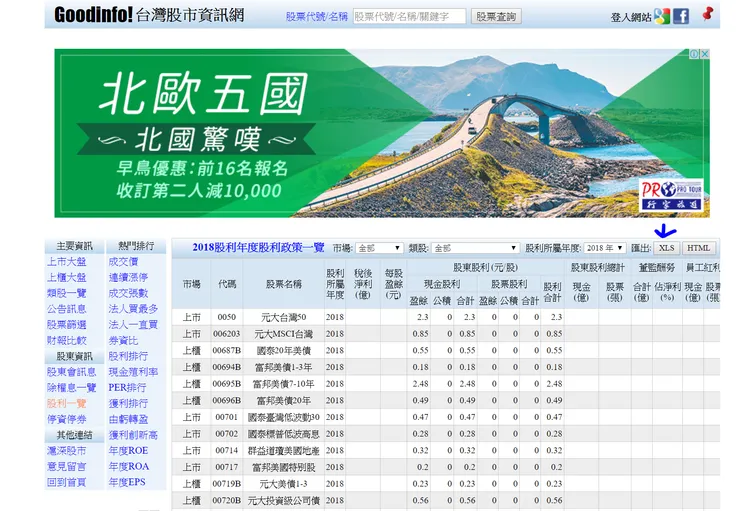Click the 北歐五國 travel banner ad

pyautogui.click(x=382, y=133)
